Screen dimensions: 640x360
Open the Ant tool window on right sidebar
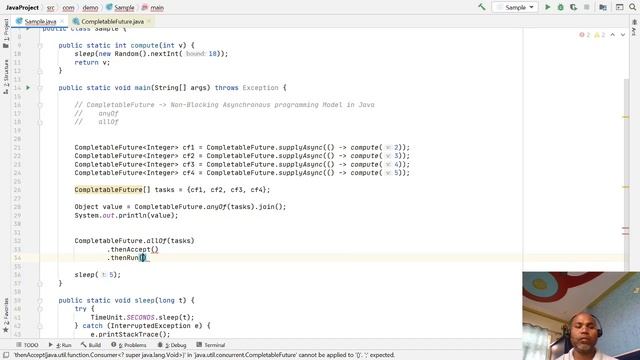[634, 28]
